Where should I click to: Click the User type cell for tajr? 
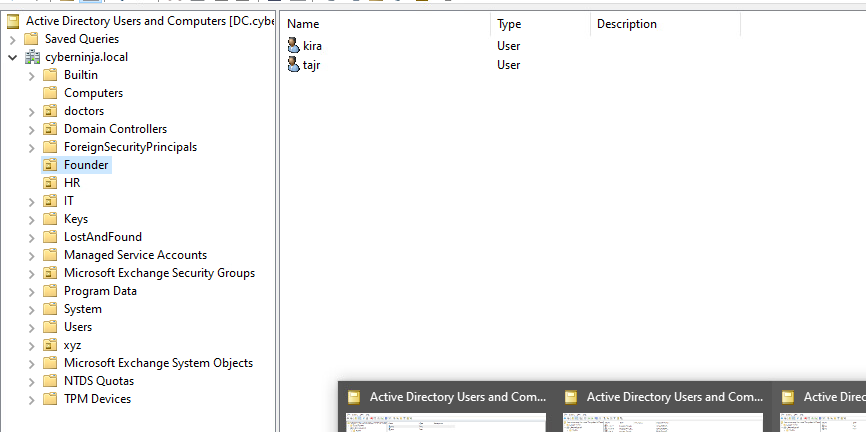[509, 65]
